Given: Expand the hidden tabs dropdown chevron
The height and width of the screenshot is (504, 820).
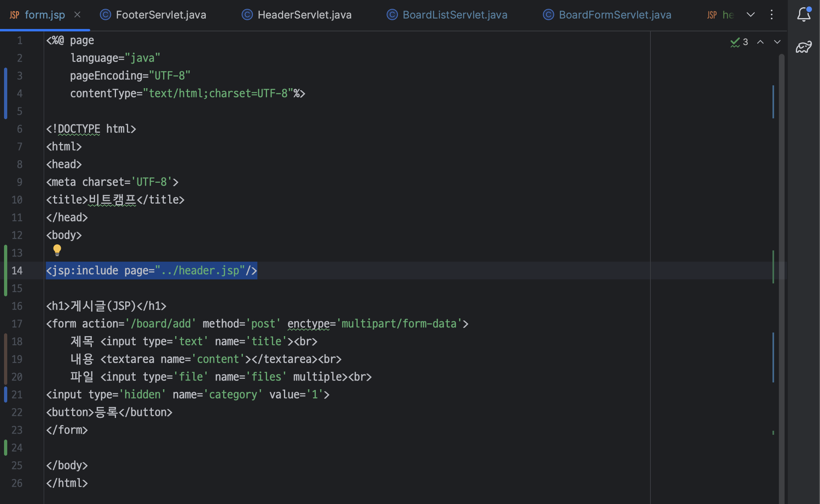Looking at the screenshot, I should [x=751, y=15].
